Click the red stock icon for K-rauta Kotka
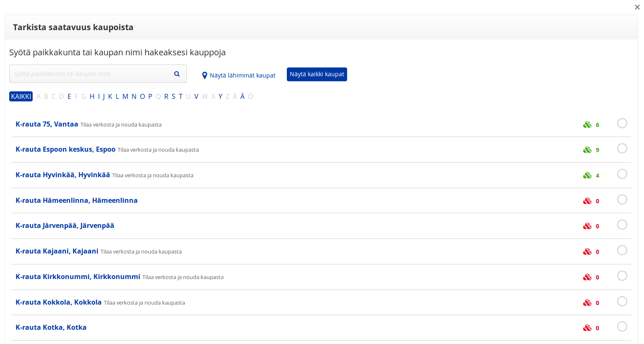644x344 pixels. click(x=587, y=328)
